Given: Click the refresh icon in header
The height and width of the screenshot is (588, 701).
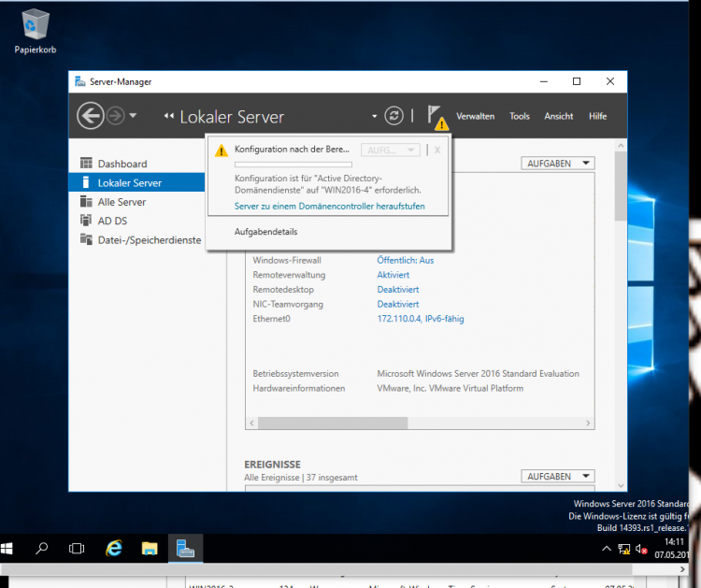Looking at the screenshot, I should click(394, 116).
